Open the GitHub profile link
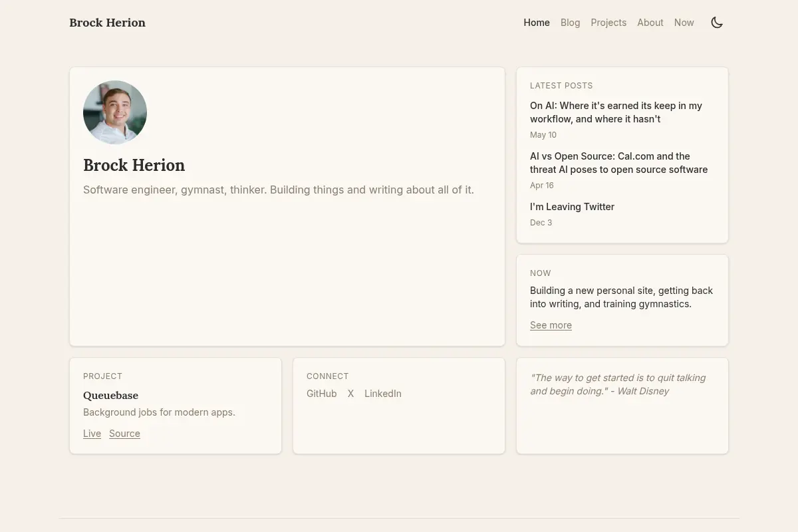 point(321,394)
